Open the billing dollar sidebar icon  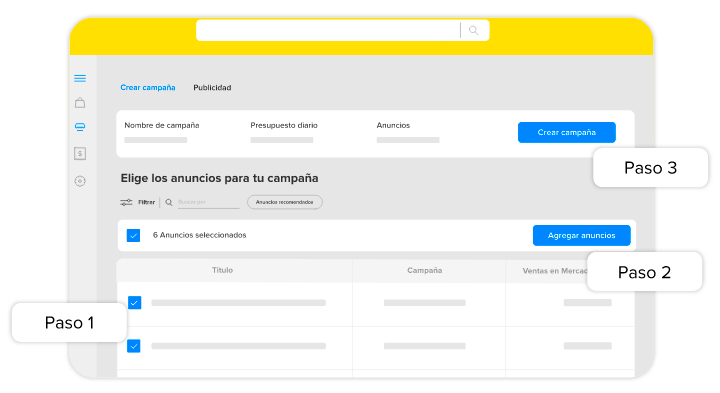click(80, 153)
